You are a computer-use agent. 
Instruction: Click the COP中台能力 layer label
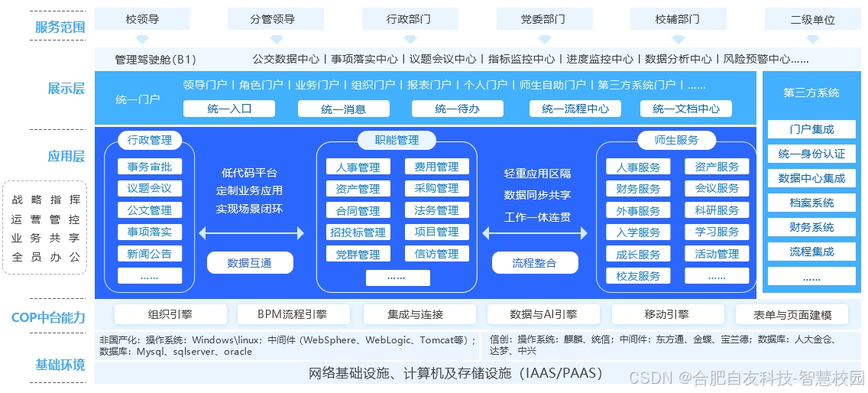pyautogui.click(x=48, y=317)
